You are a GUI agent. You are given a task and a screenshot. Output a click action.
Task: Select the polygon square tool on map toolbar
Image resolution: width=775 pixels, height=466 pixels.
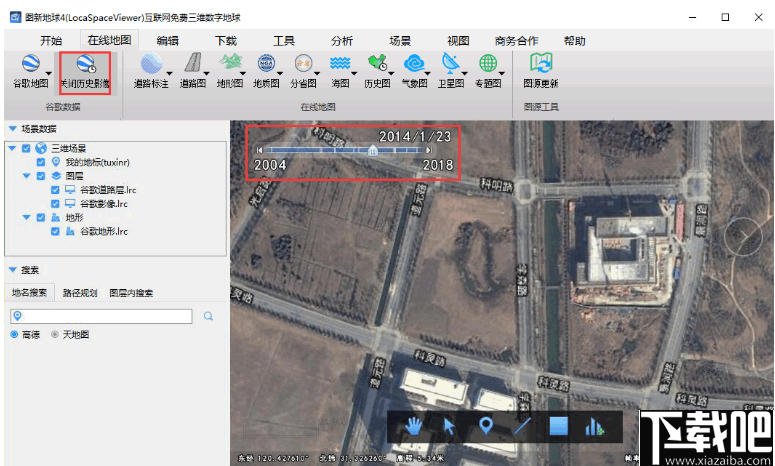[x=559, y=426]
